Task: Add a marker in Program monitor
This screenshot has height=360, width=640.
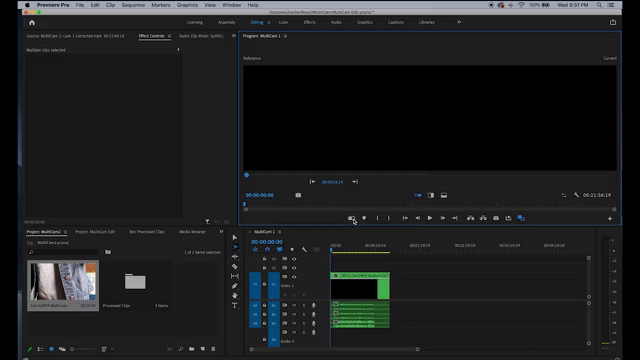Action: click(x=364, y=218)
